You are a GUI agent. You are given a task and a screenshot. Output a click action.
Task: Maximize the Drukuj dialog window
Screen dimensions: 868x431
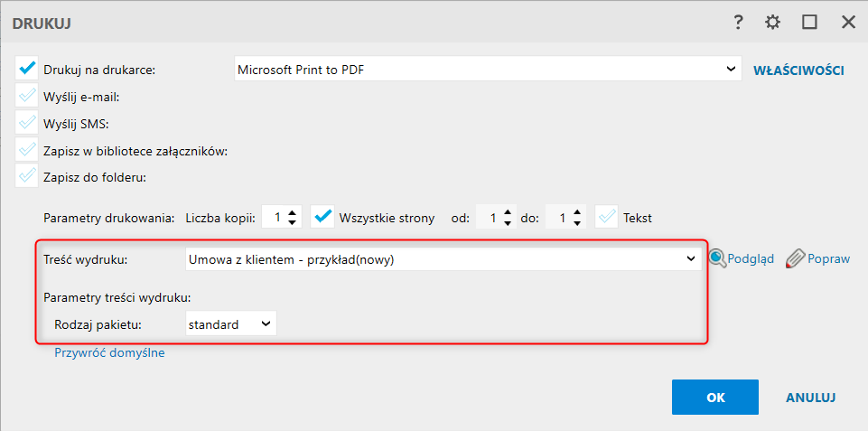[x=810, y=23]
